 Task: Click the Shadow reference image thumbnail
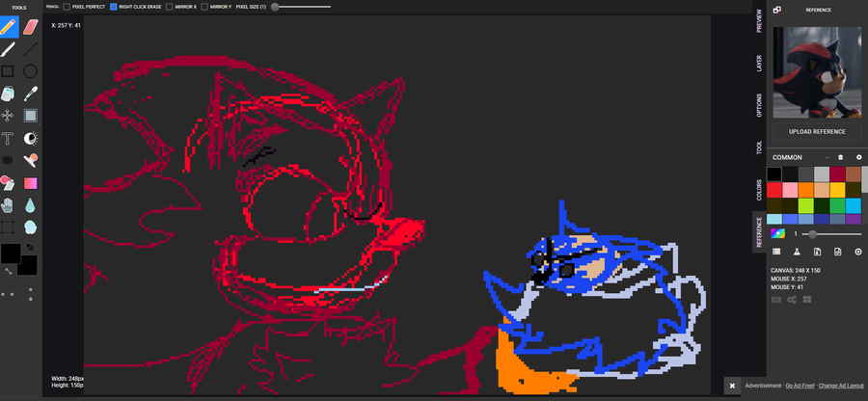pos(817,72)
